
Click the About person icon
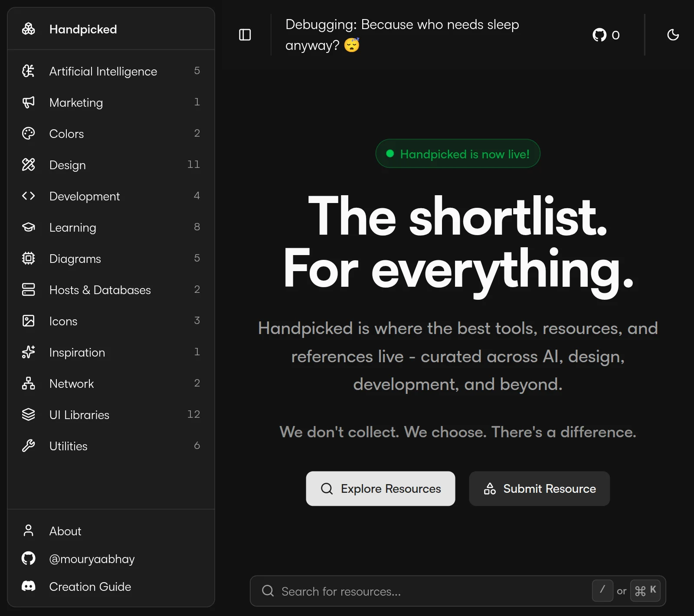[29, 531]
